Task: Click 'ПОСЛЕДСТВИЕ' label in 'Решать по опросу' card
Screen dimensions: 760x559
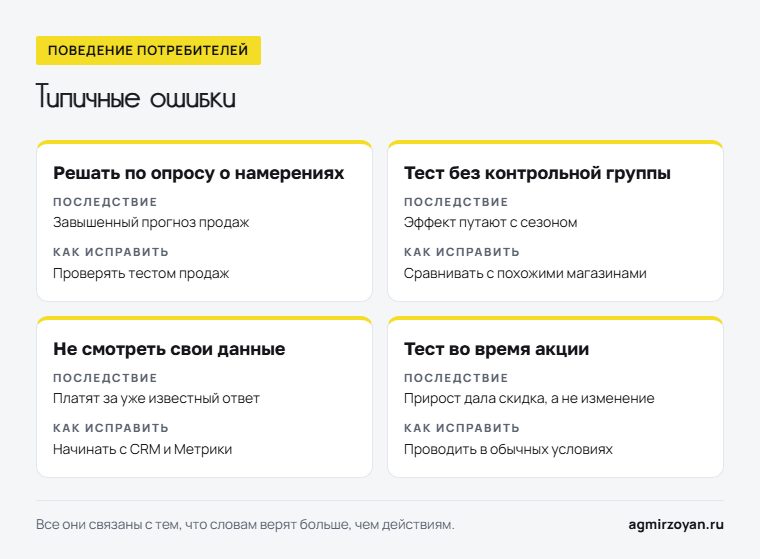Action: click(x=105, y=202)
